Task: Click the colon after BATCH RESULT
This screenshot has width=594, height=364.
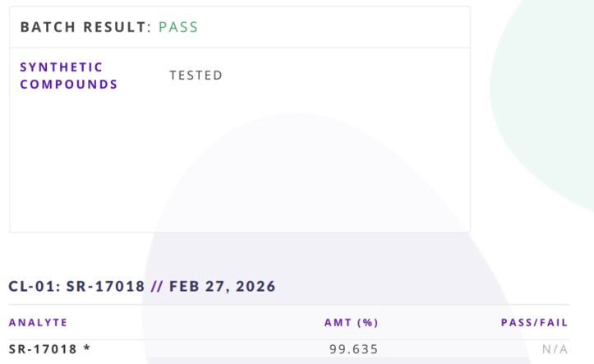Action: tap(149, 27)
